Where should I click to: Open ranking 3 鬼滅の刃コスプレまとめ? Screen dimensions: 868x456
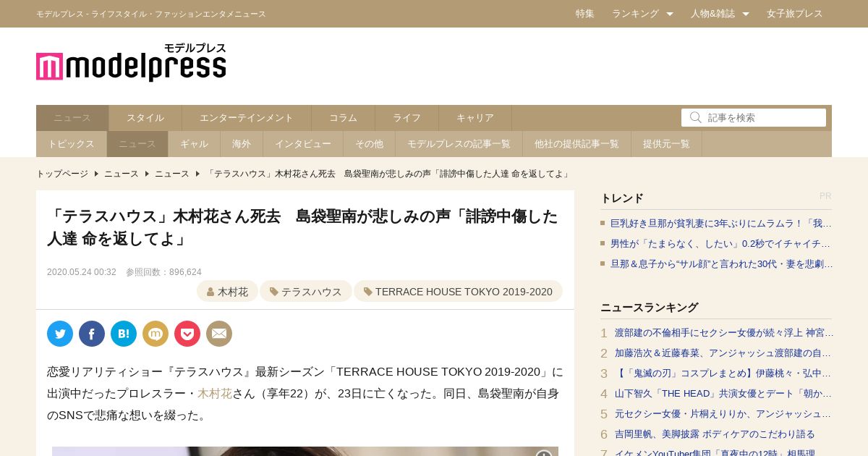tap(723, 373)
